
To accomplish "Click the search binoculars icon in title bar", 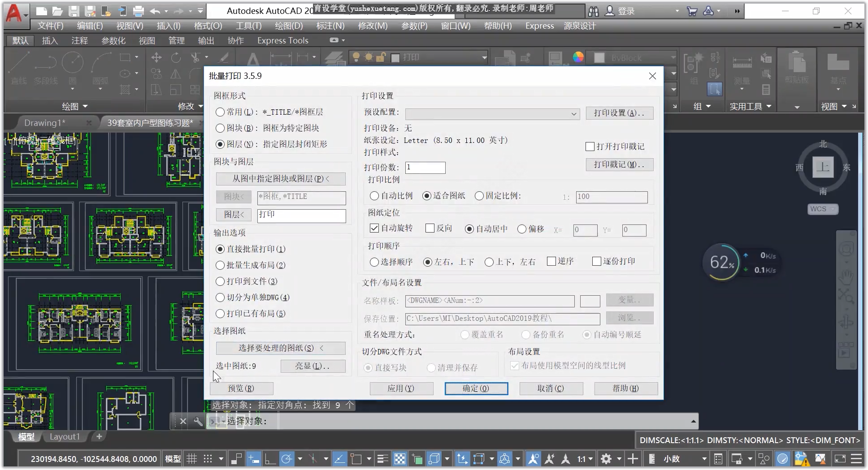I will point(593,11).
